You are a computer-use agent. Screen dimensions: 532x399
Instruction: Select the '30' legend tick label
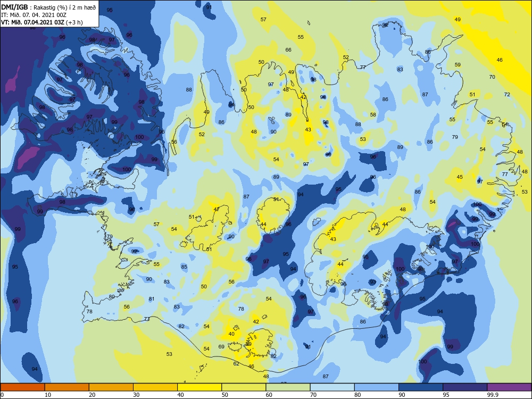pyautogui.click(x=136, y=395)
